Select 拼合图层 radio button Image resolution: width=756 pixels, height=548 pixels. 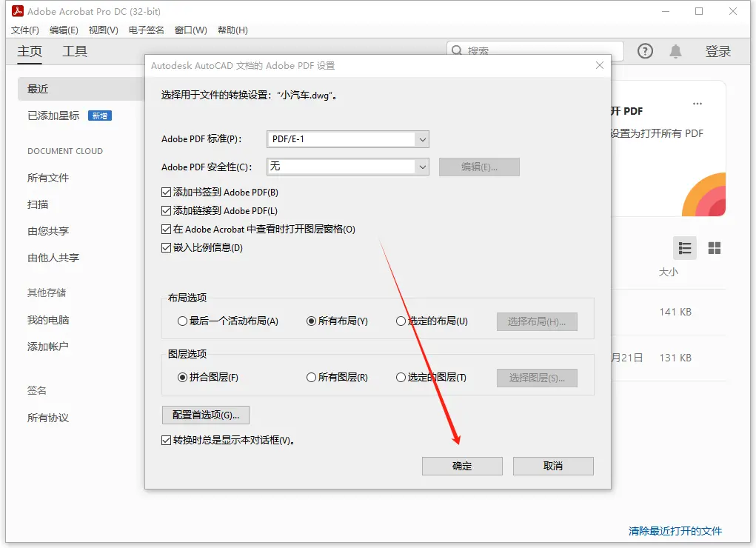[x=182, y=377]
